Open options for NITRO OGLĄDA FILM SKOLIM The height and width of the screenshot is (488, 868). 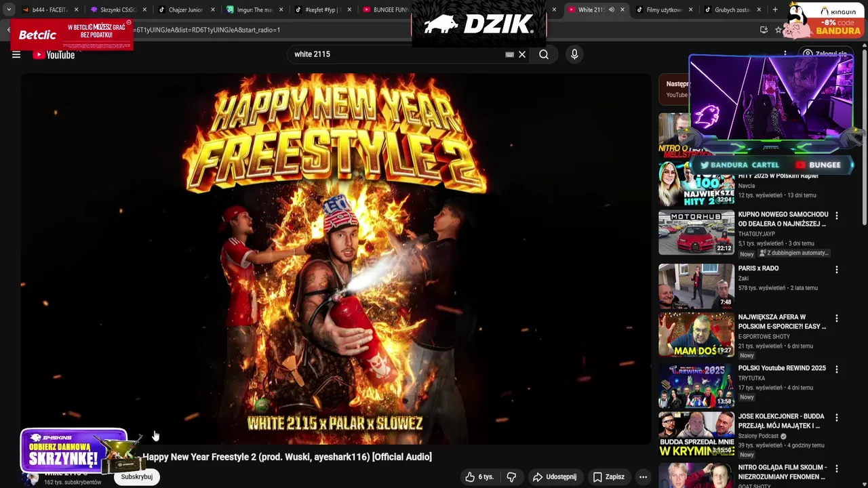pyautogui.click(x=836, y=468)
